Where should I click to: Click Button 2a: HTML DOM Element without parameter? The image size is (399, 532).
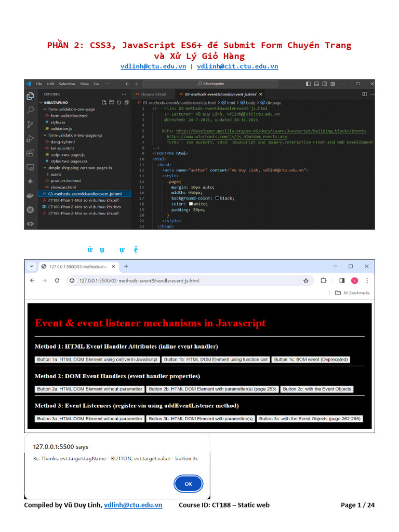89,389
